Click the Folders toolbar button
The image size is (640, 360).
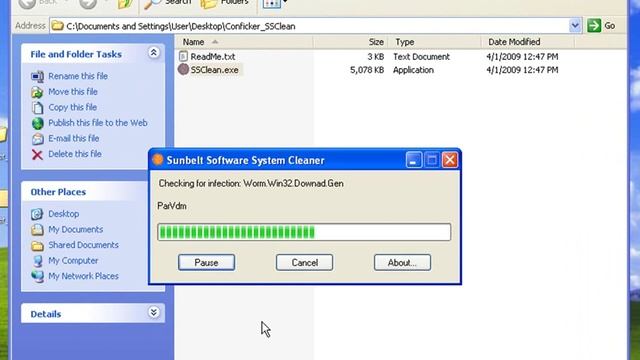[x=225, y=3]
